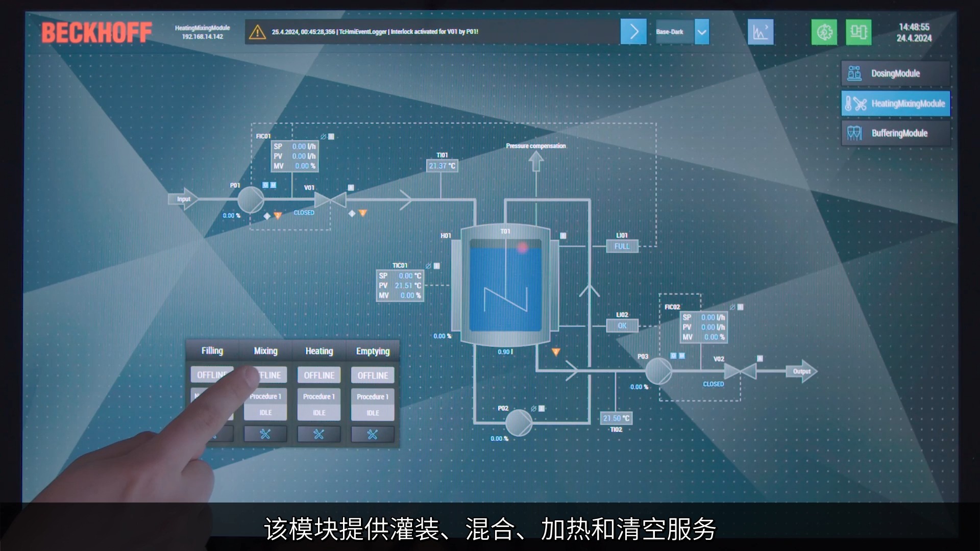Viewport: 980px width, 551px height.
Task: Toggle the Filling procedure offline state
Action: tap(211, 375)
